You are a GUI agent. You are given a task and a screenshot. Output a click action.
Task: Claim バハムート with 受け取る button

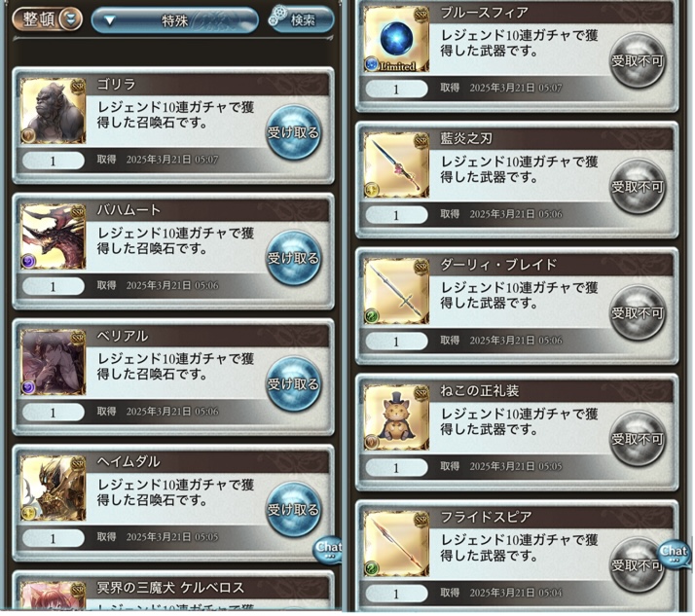[293, 258]
